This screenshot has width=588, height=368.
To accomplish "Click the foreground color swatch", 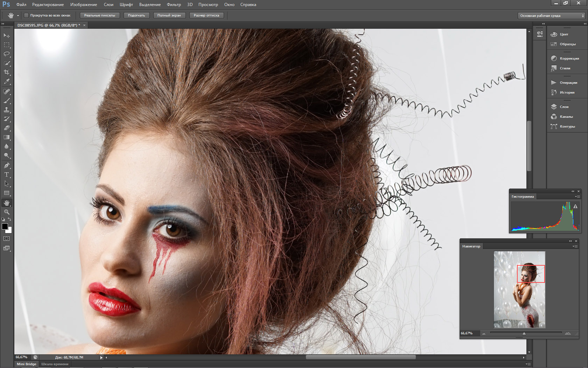I will point(5,226).
